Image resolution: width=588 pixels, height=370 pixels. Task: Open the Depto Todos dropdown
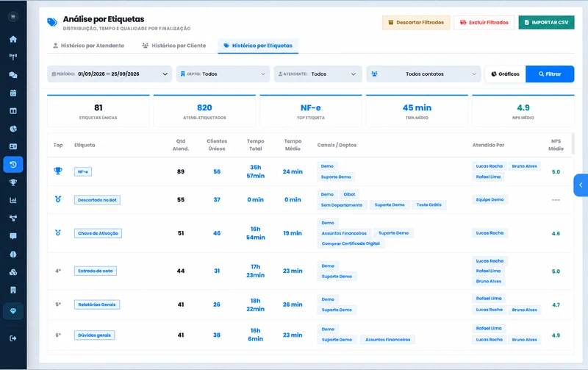tap(223, 74)
